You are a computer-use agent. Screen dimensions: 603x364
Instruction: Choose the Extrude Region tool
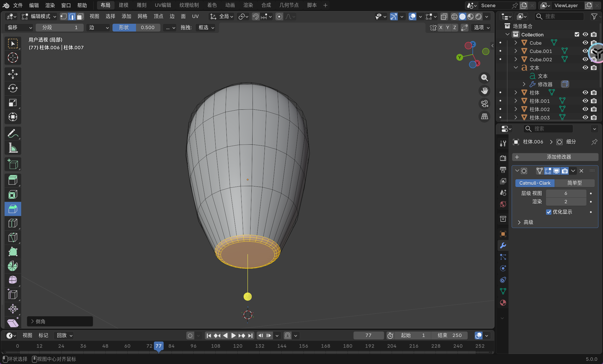[13, 180]
